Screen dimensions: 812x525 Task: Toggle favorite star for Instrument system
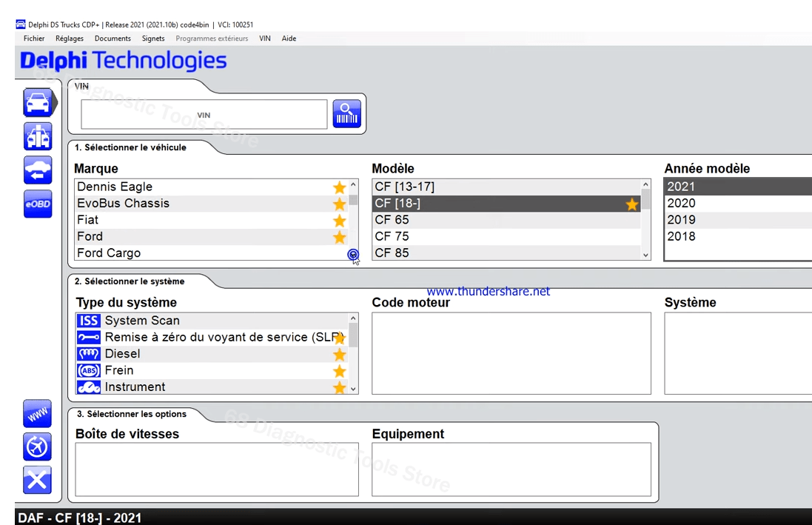[339, 387]
